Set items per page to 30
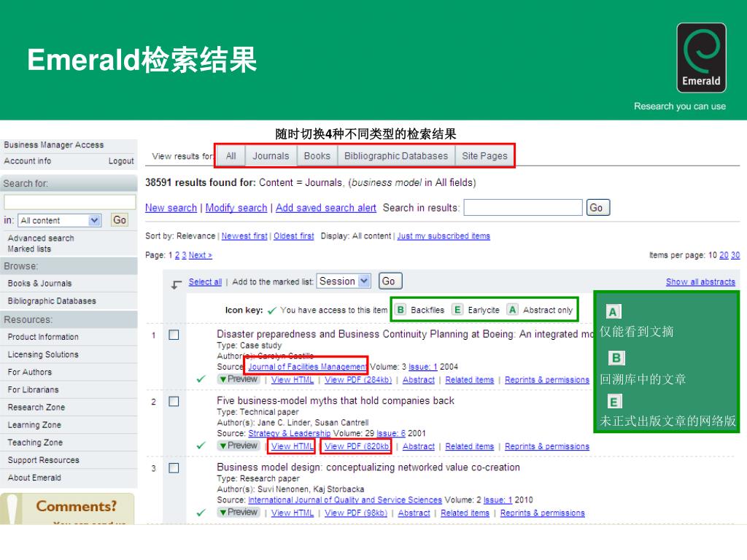This screenshot has width=747, height=560. (x=735, y=255)
